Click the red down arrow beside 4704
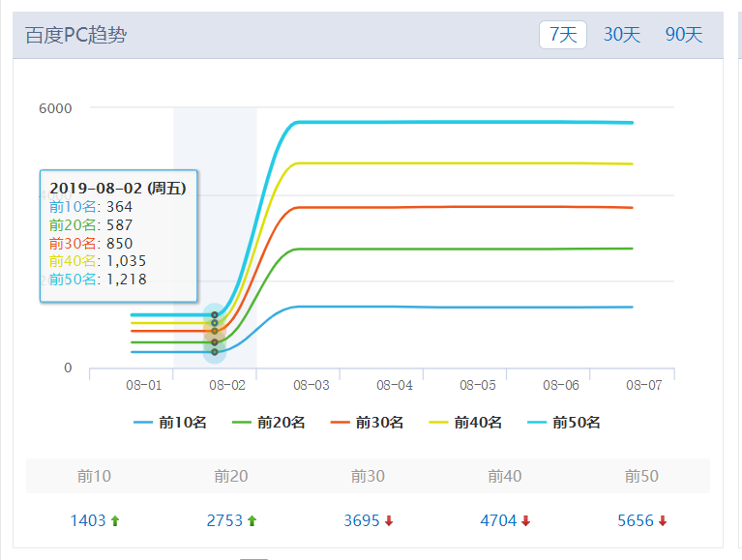The image size is (742, 560). (x=525, y=521)
